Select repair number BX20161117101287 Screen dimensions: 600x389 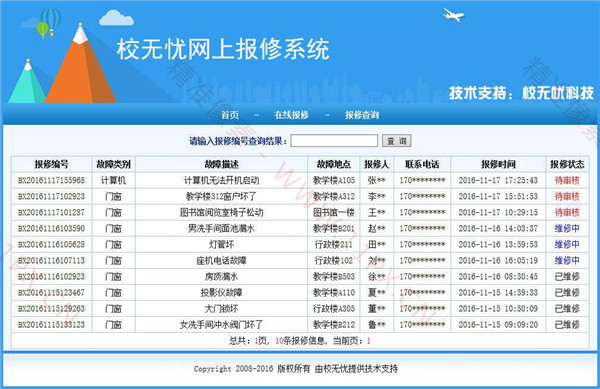[x=51, y=212]
